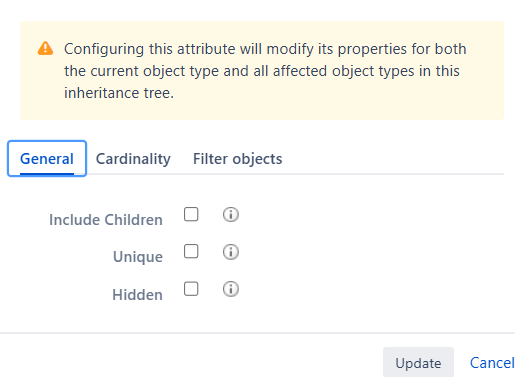Click the orange warning triangle icon
The height and width of the screenshot is (377, 515).
pos(45,48)
